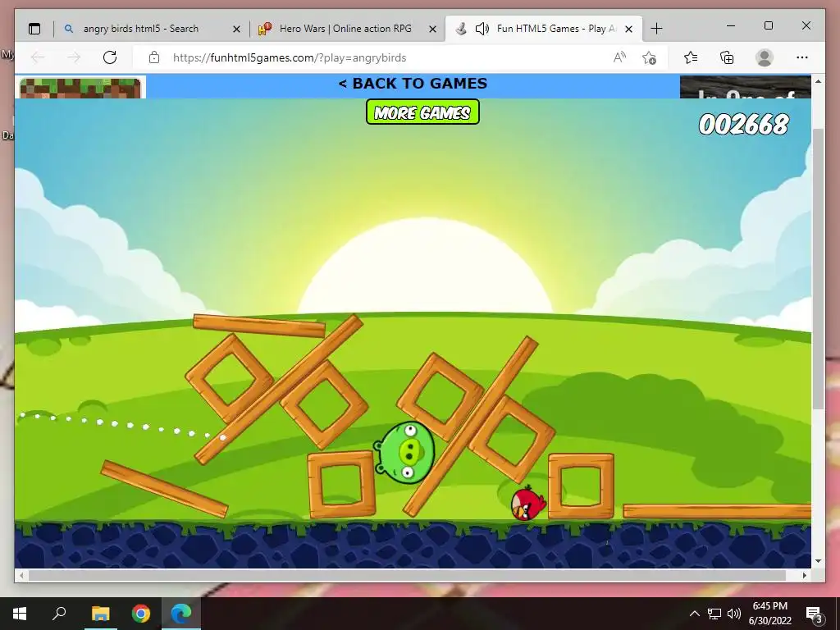The image size is (840, 630).
Task: Mute the Fun HTML5 Games tab audio
Action: click(x=482, y=29)
